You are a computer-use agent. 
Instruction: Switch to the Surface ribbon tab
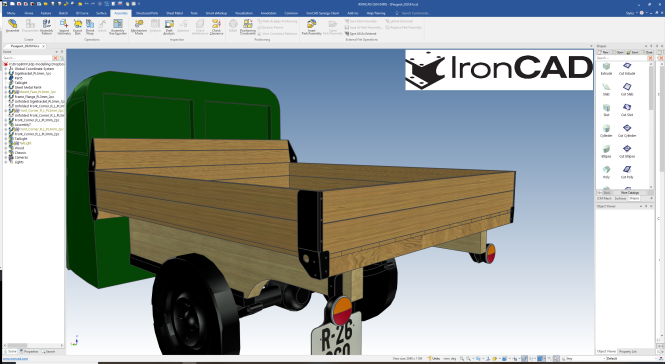pos(101,13)
